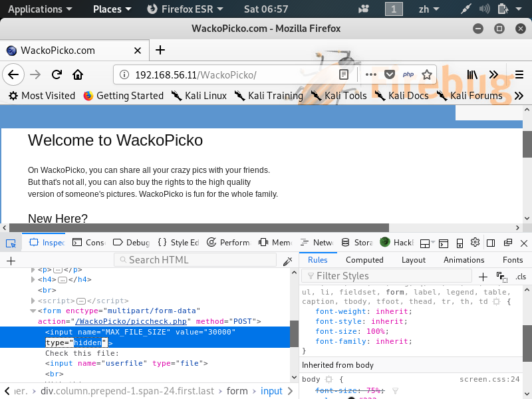Add a new CSS rule with plus icon
This screenshot has height=399, width=532.
483,277
